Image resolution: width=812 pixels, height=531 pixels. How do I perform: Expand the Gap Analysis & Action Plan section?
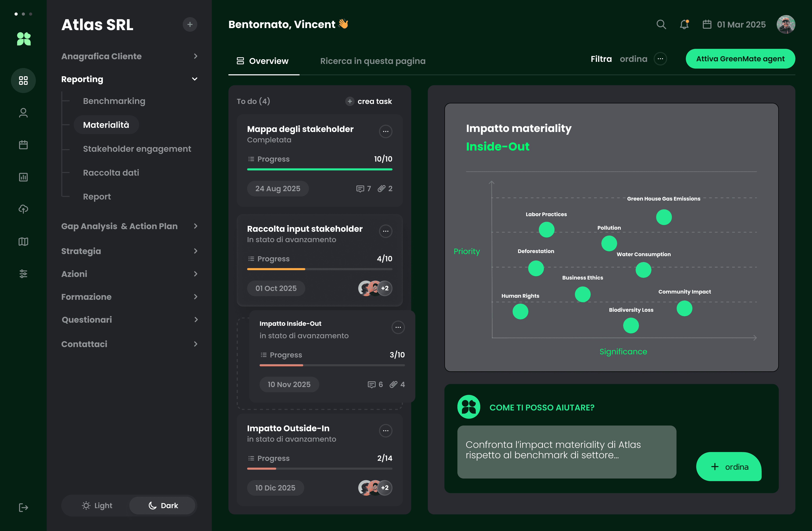coord(196,226)
